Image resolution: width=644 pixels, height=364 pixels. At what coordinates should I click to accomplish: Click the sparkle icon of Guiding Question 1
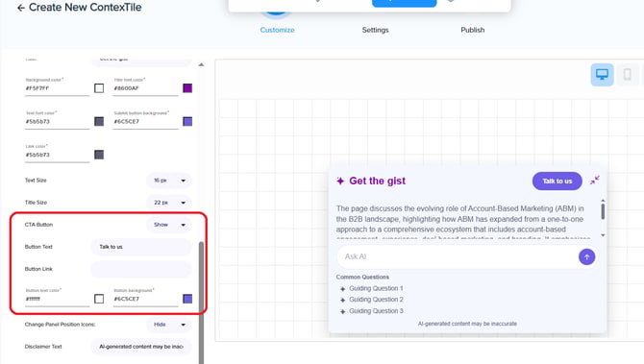[342, 289]
